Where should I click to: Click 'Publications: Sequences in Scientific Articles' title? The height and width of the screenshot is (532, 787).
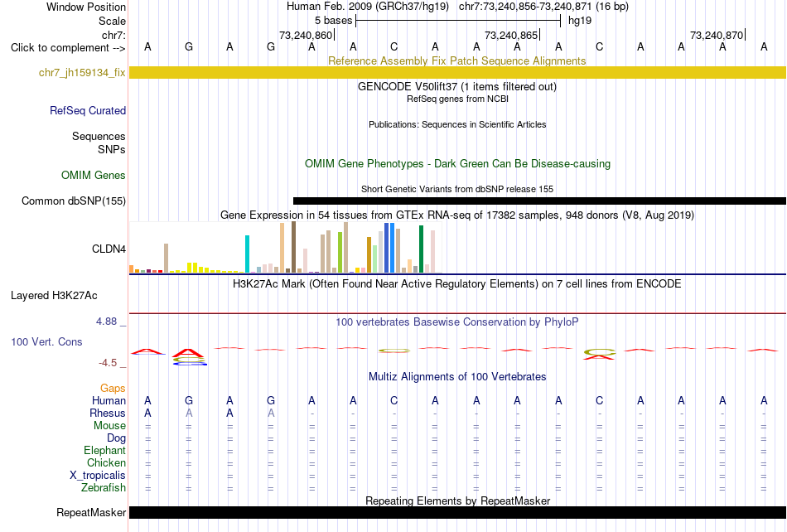457,124
